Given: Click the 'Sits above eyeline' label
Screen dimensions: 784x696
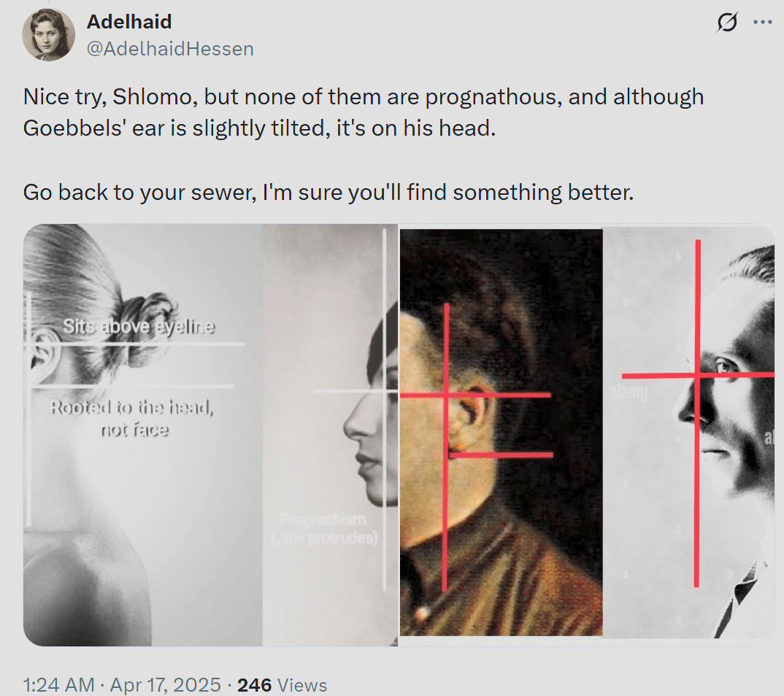Looking at the screenshot, I should click(139, 326).
